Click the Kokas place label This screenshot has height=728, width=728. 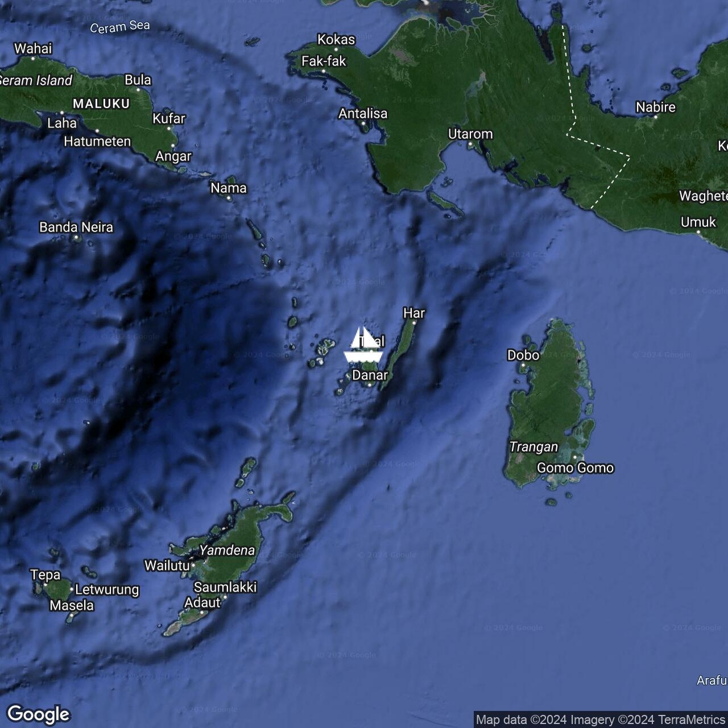pos(336,40)
